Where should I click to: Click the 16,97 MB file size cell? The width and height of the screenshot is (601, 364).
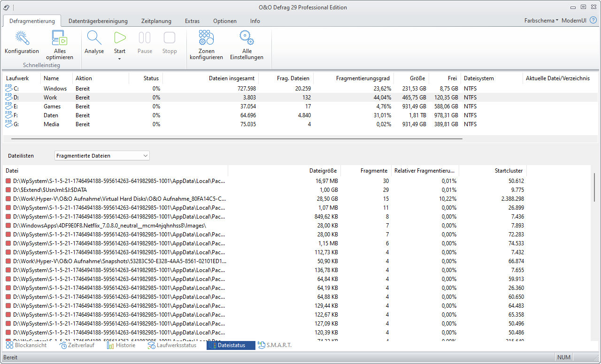327,181
